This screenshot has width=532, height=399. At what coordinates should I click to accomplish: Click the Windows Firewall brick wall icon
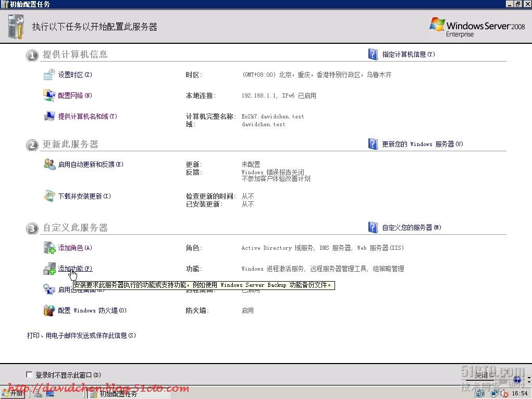pyautogui.click(x=49, y=310)
